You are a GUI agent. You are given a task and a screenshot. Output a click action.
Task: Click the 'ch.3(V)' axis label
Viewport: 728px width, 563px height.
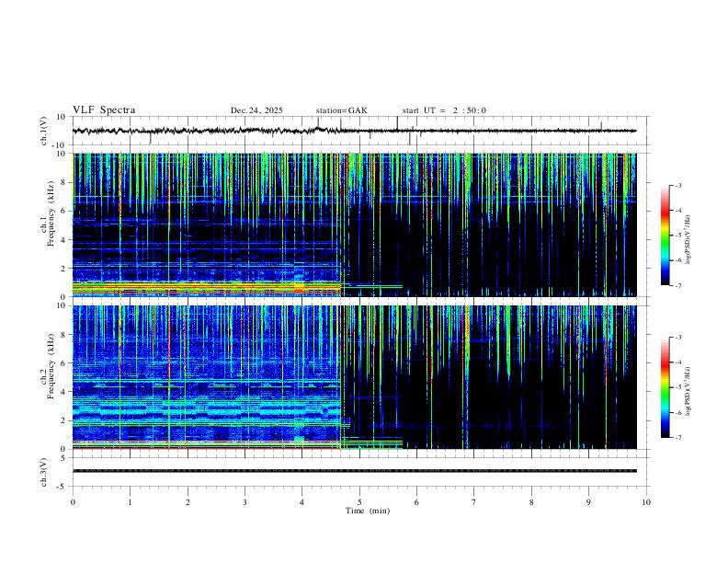tap(44, 472)
